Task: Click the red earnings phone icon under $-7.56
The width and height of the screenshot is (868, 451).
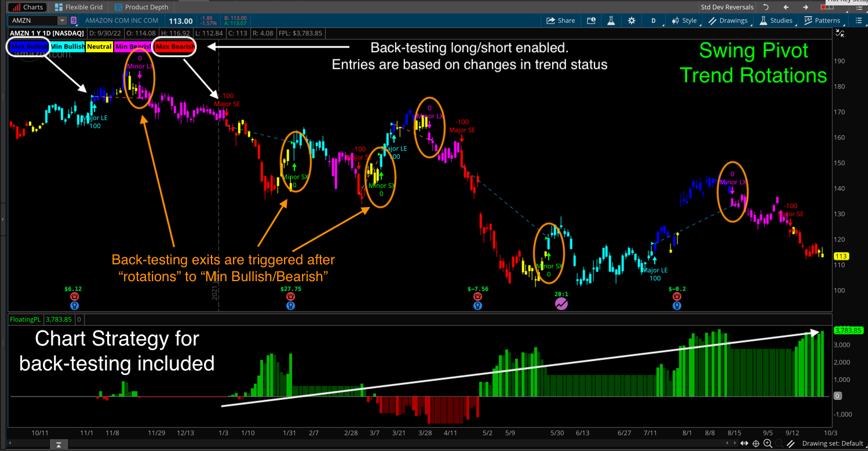Action: point(477,296)
